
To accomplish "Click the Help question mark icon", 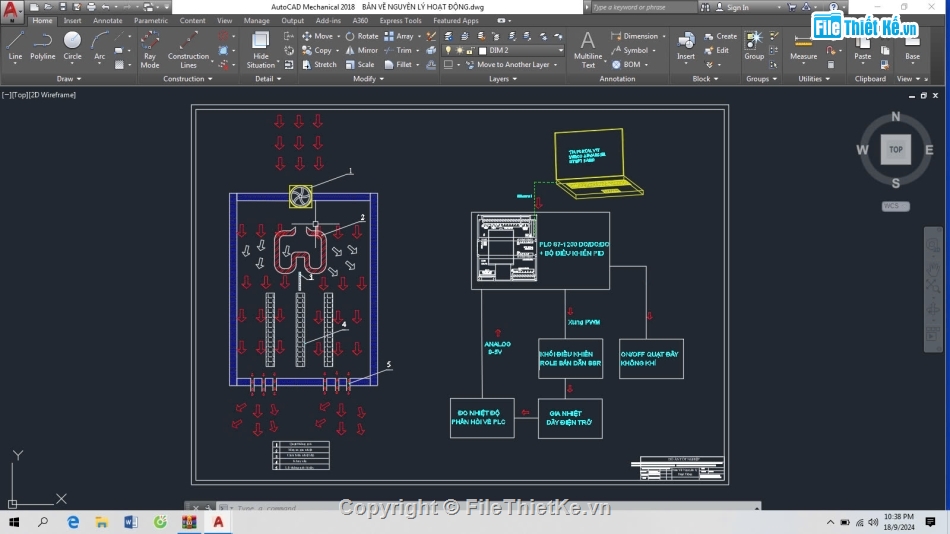I will pos(834,7).
